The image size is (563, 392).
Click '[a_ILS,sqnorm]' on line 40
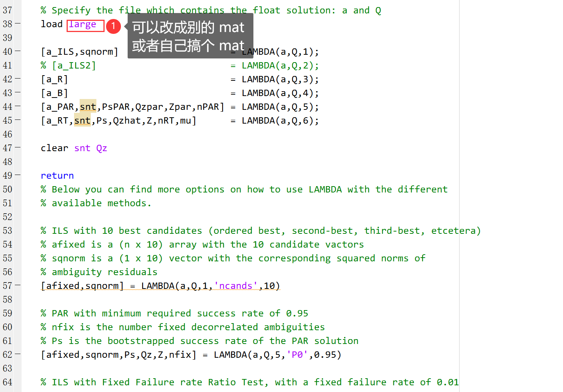80,52
